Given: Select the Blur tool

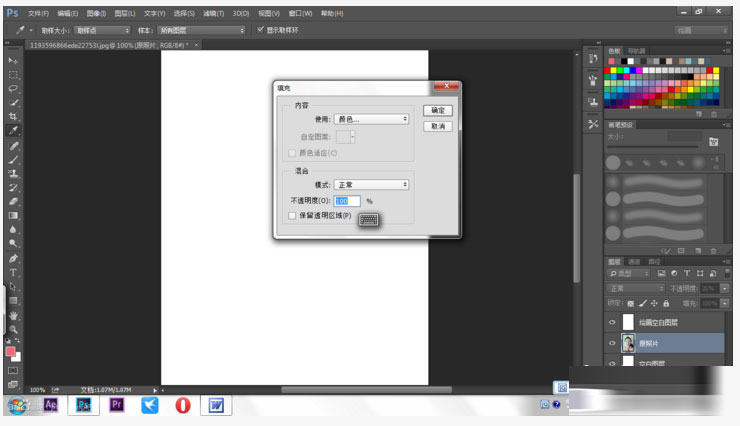Looking at the screenshot, I should (x=13, y=230).
